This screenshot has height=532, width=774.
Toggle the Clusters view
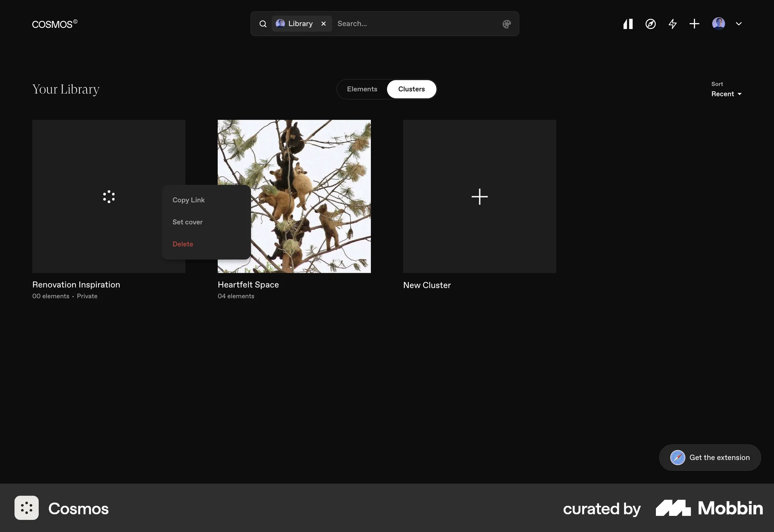(x=412, y=89)
